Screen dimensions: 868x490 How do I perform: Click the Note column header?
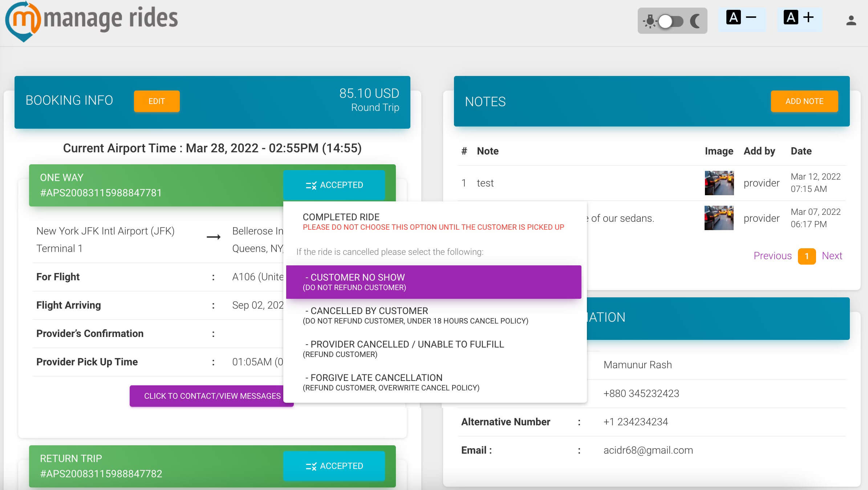pyautogui.click(x=487, y=151)
